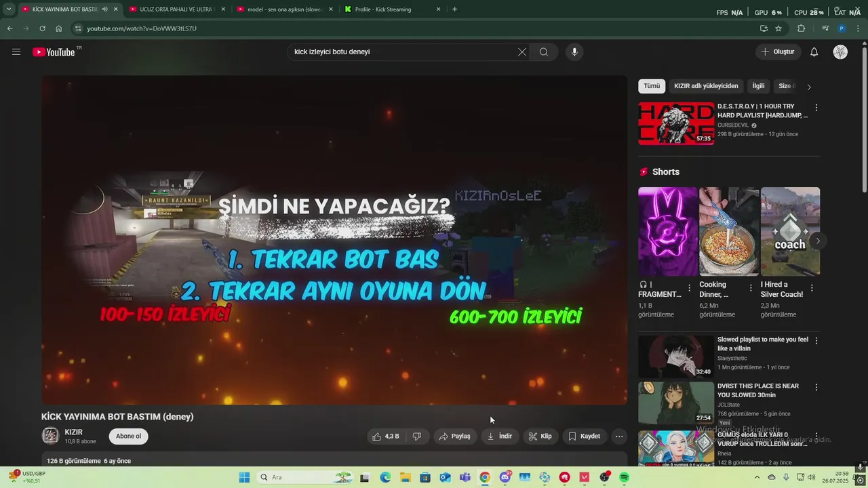This screenshot has height=488, width=868.
Task: Mute the KİCK YAYINIMA tab audio icon
Action: coord(104,9)
